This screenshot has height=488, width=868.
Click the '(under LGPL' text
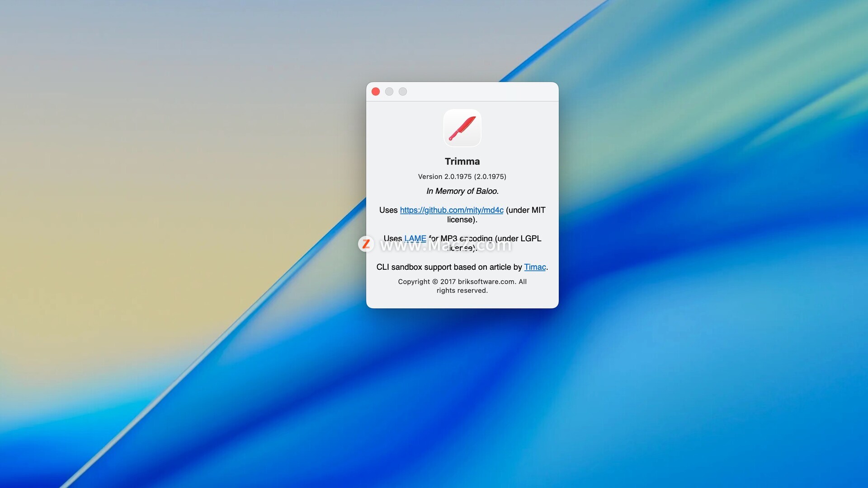tap(518, 238)
